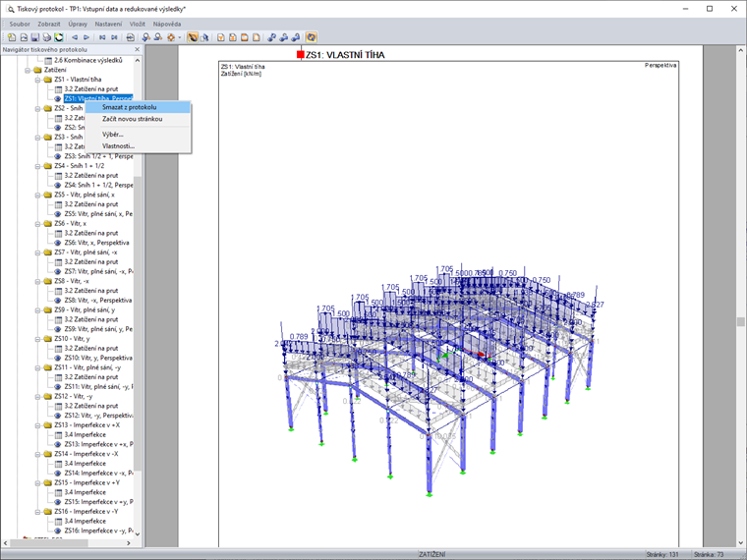The width and height of the screenshot is (747, 560).
Task: Jump to last page toolbar icon
Action: tap(115, 37)
